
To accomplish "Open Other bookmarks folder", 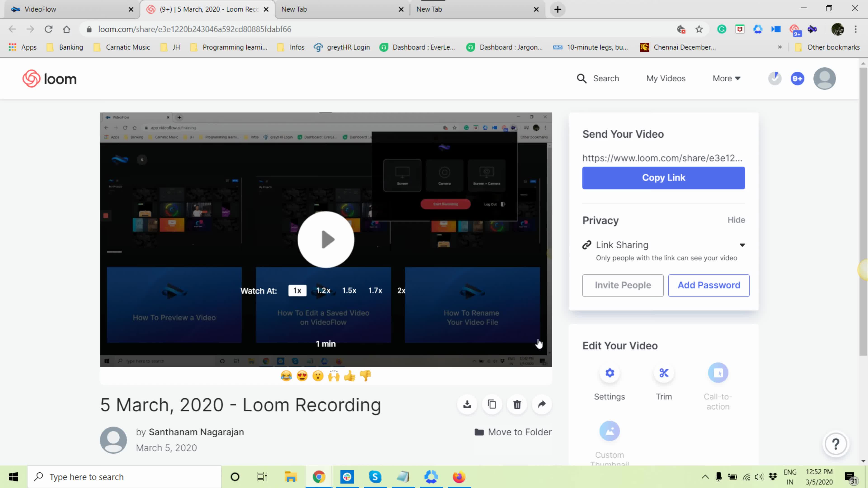I will 827,47.
